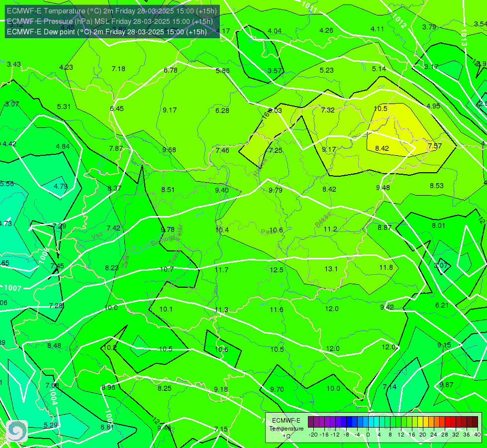Image resolution: width=487 pixels, height=448 pixels.
Task: Click the dark red legend swatch at 40
Action: pyautogui.click(x=475, y=422)
